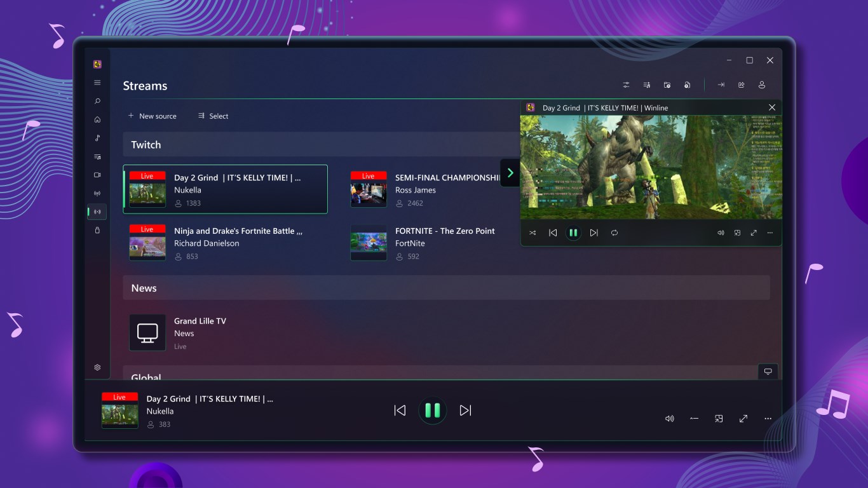Open settings gear in the sidebar
The height and width of the screenshot is (488, 868).
point(97,367)
